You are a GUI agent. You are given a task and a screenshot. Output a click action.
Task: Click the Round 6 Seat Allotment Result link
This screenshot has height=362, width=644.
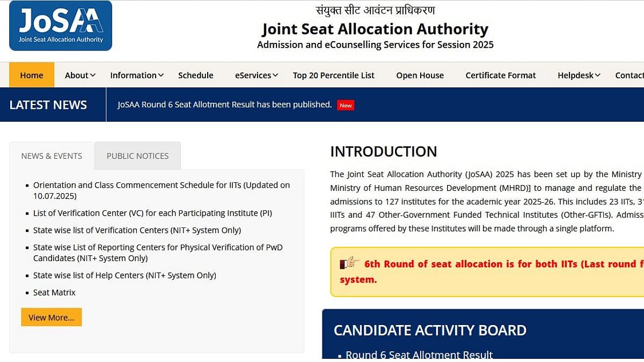(419, 355)
